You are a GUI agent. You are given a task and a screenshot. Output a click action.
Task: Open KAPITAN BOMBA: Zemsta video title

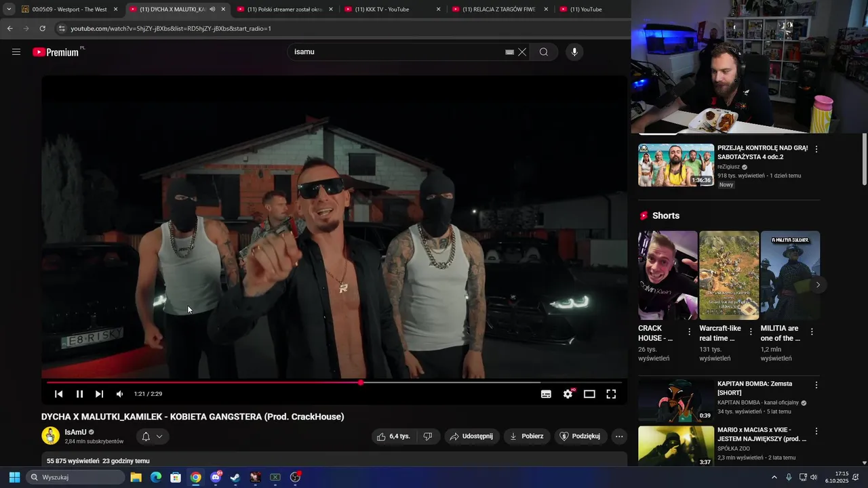coord(755,388)
